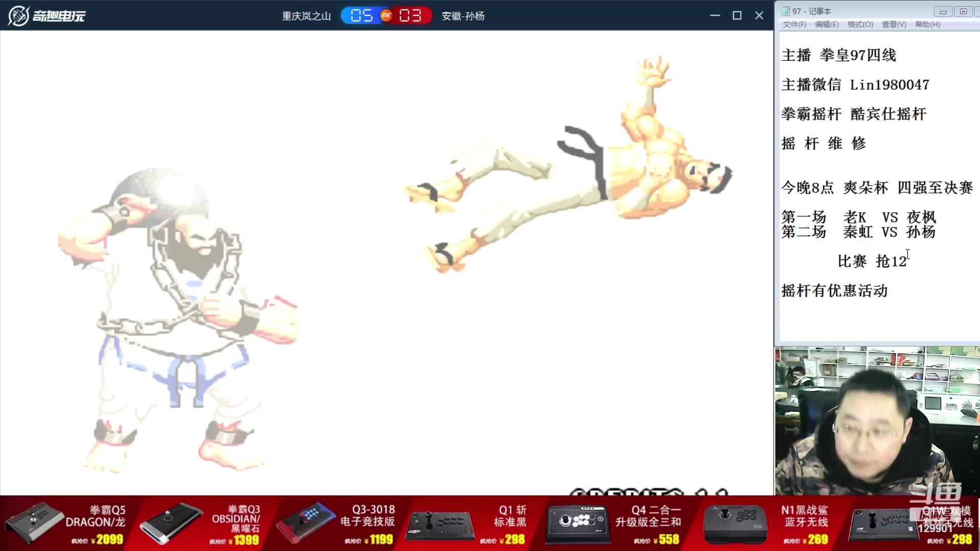Screen dimensions: 980x551
Task: Click the Q3-3018 red joystick image
Action: pos(306,523)
